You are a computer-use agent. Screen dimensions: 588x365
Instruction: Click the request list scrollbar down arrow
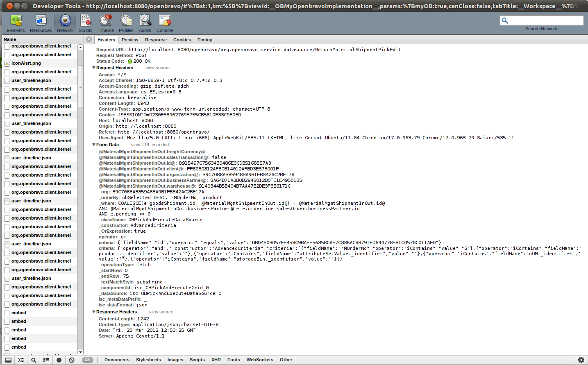pos(80,352)
